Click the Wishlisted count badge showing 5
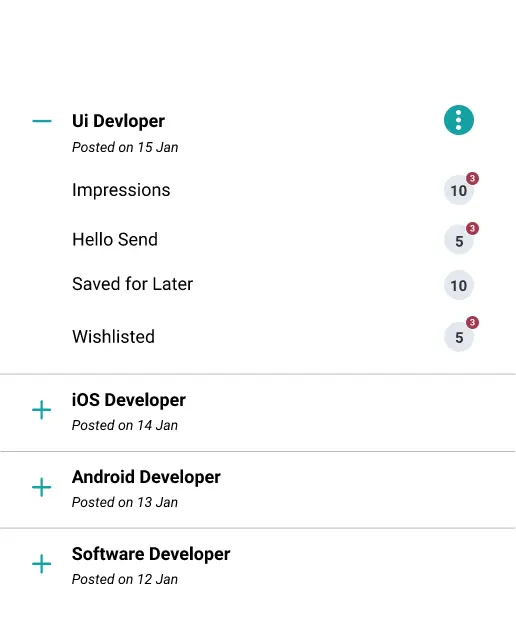Image resolution: width=516 pixels, height=620 pixels. (x=459, y=337)
